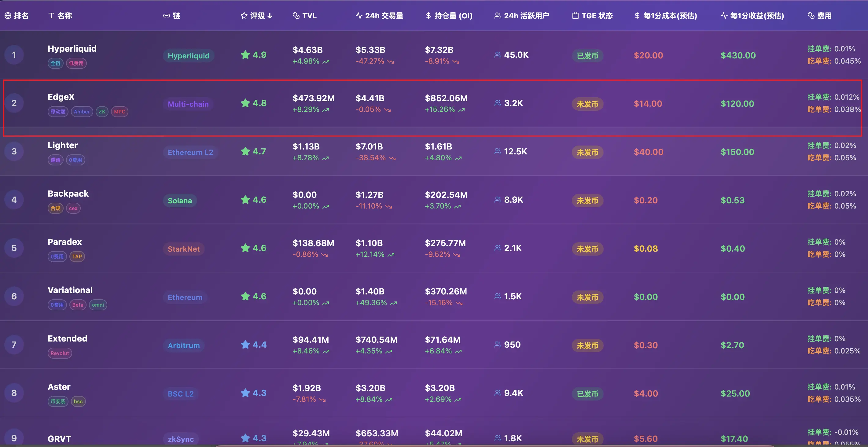
Task: Click the coins icon in the fees header
Action: [x=811, y=16]
